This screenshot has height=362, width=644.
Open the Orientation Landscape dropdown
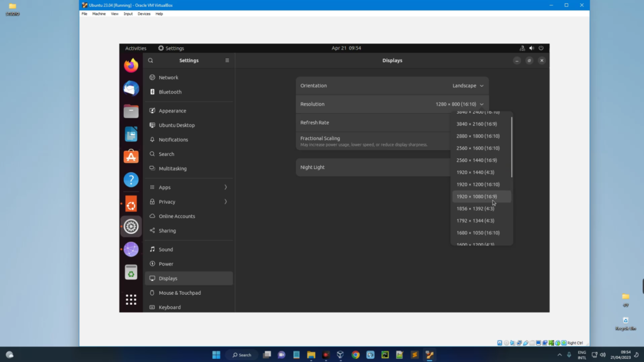click(x=468, y=85)
